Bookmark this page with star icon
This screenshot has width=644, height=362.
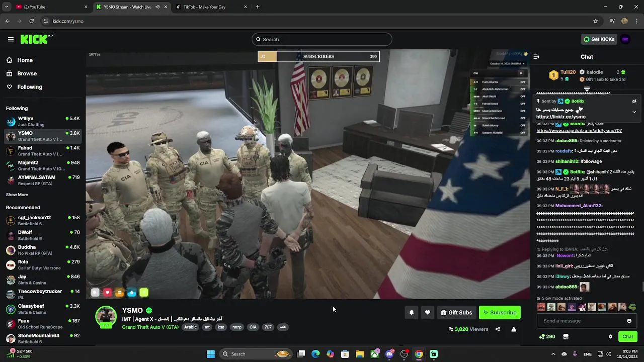point(596,21)
